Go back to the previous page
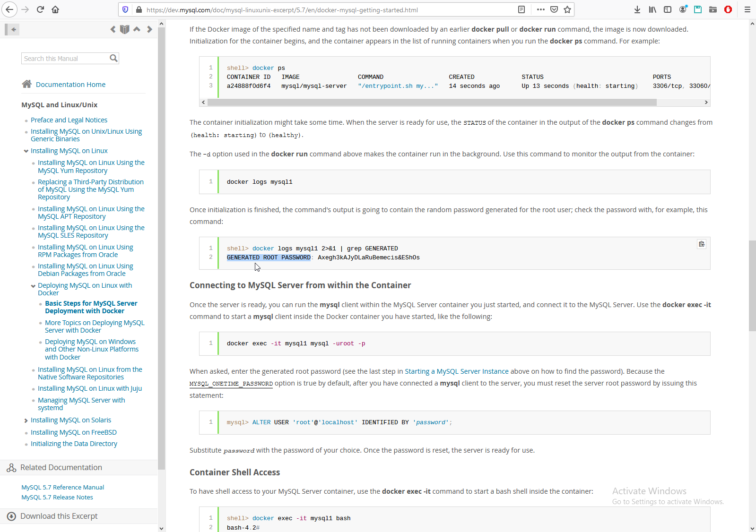 click(9, 9)
